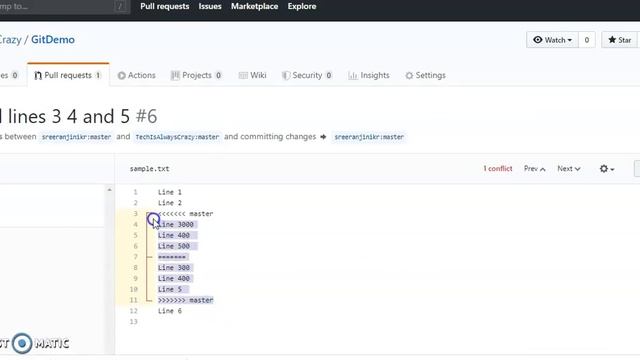Click the Watch dropdown button

tap(552, 40)
